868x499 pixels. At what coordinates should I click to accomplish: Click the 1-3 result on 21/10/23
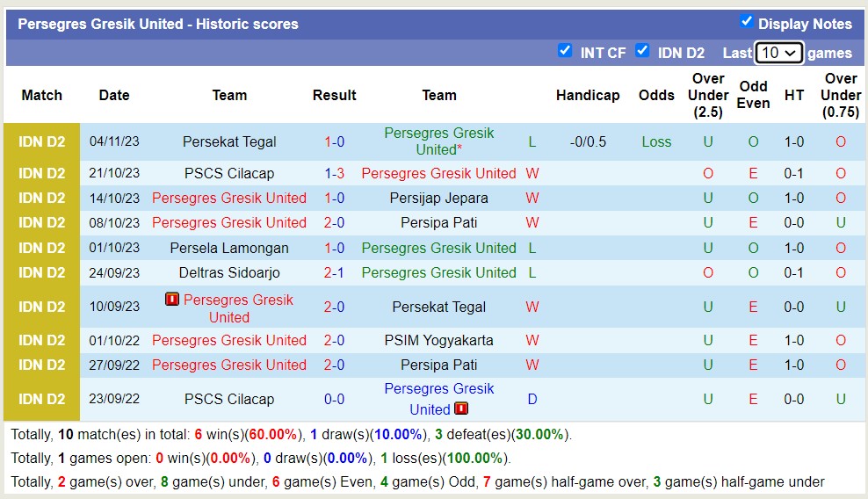pos(335,173)
